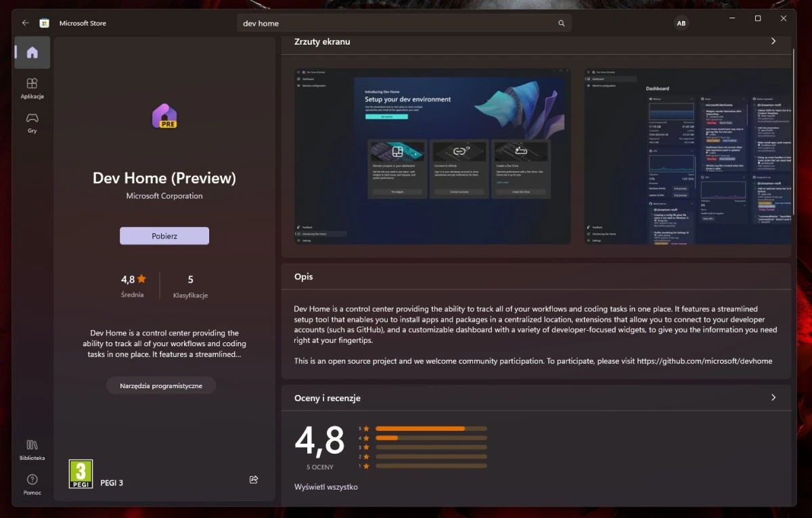Expand the Oceny i recenzje section
The width and height of the screenshot is (812, 518).
(773, 398)
